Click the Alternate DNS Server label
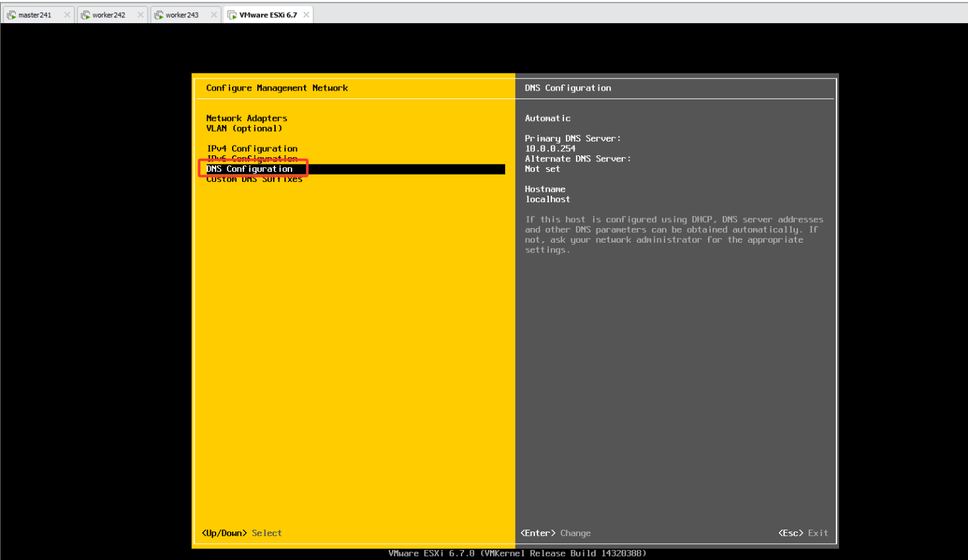The height and width of the screenshot is (560, 968). click(x=578, y=159)
